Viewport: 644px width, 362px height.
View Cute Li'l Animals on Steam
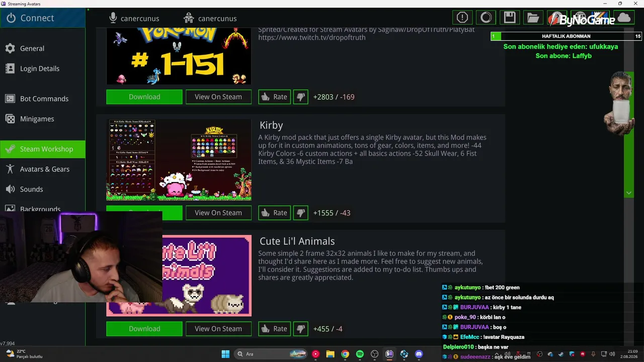pyautogui.click(x=218, y=329)
